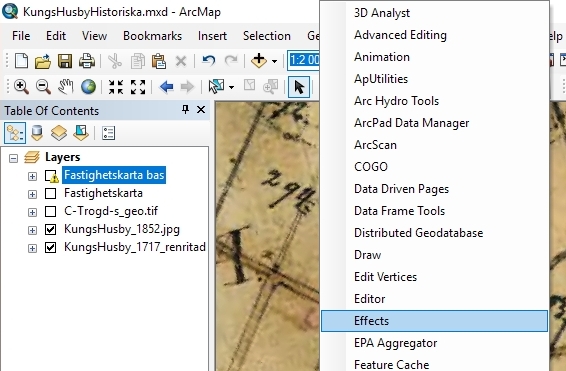Open the File menu
This screenshot has width=566, height=371.
[21, 36]
